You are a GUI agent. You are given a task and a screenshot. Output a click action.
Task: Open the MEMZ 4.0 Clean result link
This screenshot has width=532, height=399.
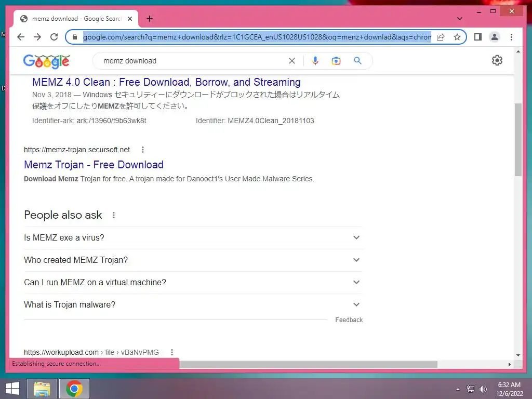(166, 82)
